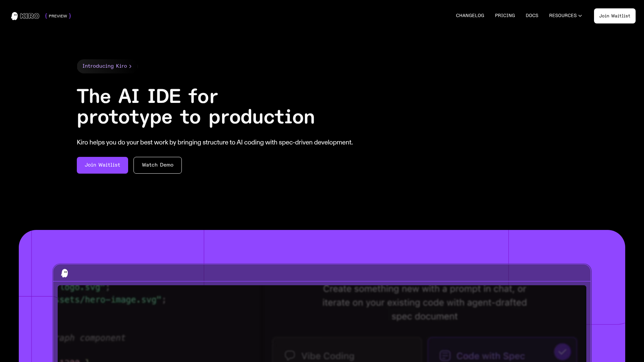
Task: Go to the PRICING page
Action: pyautogui.click(x=504, y=16)
